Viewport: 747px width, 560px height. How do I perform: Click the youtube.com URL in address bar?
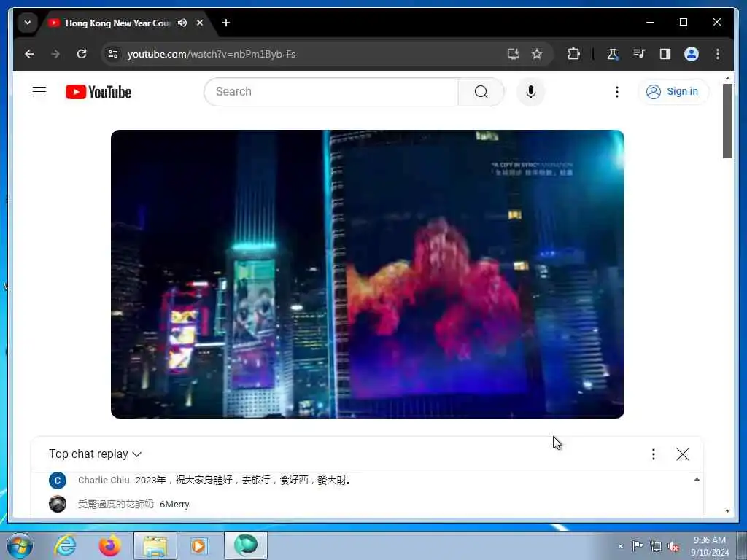tap(212, 54)
